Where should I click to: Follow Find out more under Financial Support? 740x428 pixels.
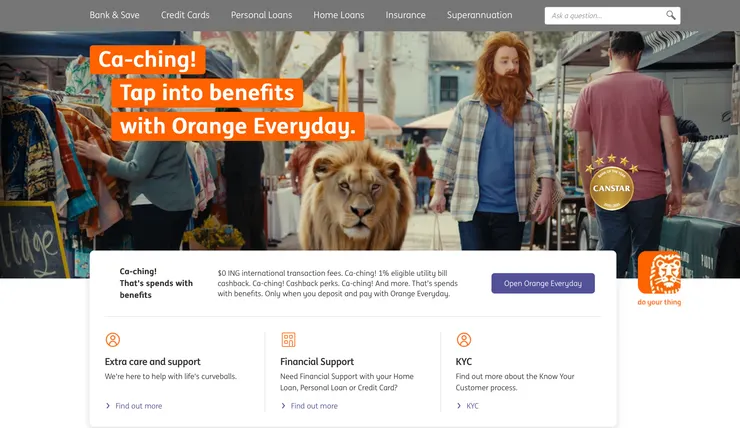(x=314, y=406)
